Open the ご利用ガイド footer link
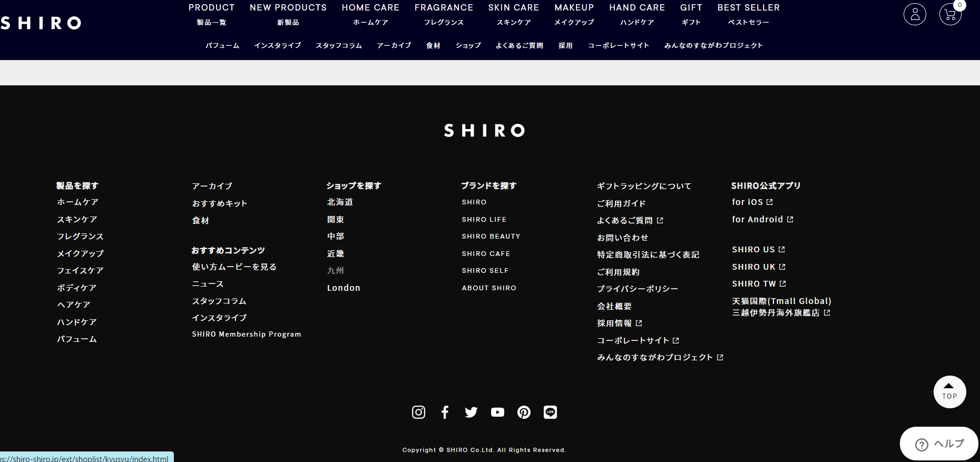The height and width of the screenshot is (462, 980). click(621, 203)
